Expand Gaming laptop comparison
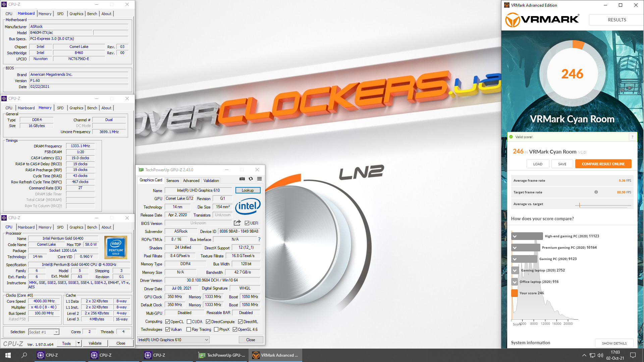Image resolution: width=644 pixels, height=362 pixels. pos(515,270)
